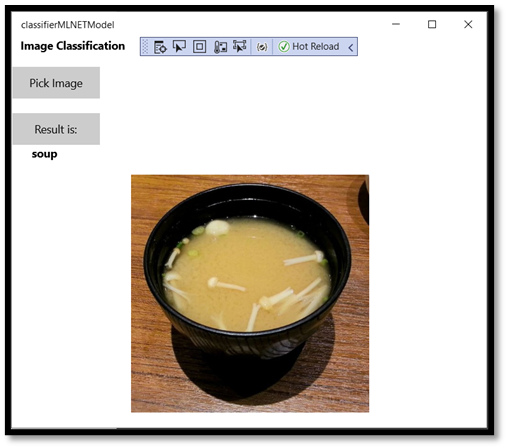This screenshot has width=507, height=448.
Task: Click the Image Classification heading
Action: pyautogui.click(x=73, y=46)
